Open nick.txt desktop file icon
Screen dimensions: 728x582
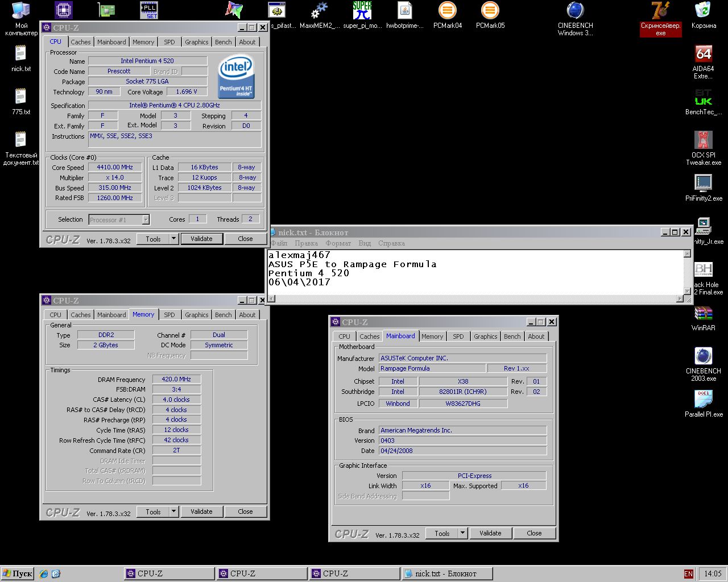click(x=20, y=58)
